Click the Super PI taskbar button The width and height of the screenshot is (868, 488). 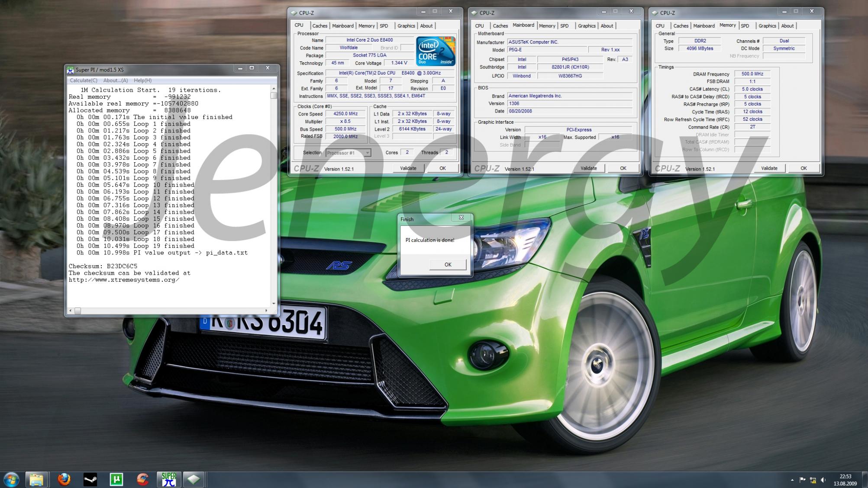(x=169, y=479)
